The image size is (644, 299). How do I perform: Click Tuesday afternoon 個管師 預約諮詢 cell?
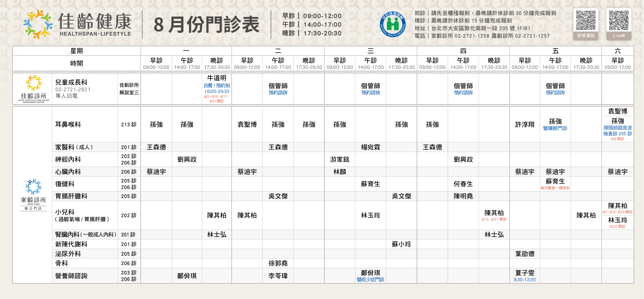pyautogui.click(x=278, y=89)
